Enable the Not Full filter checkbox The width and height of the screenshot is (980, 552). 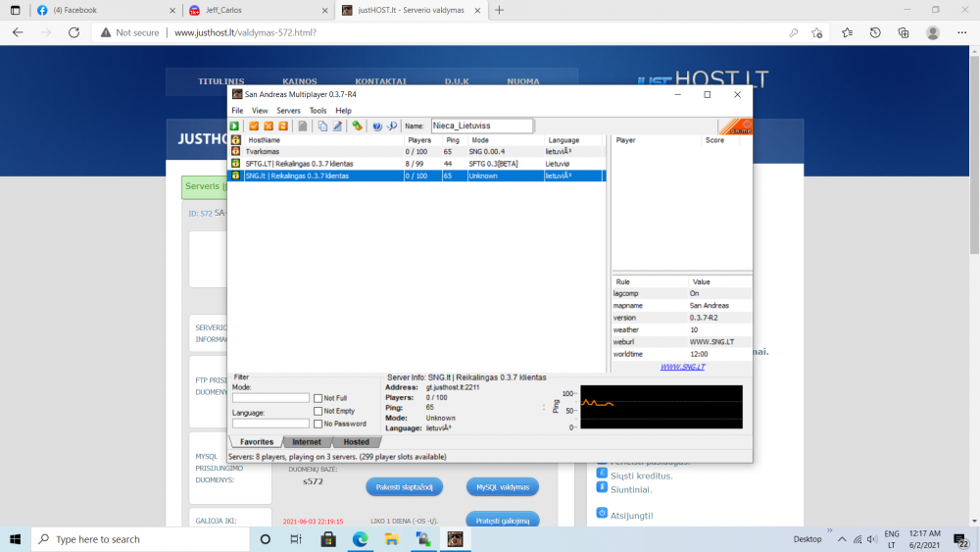point(318,398)
